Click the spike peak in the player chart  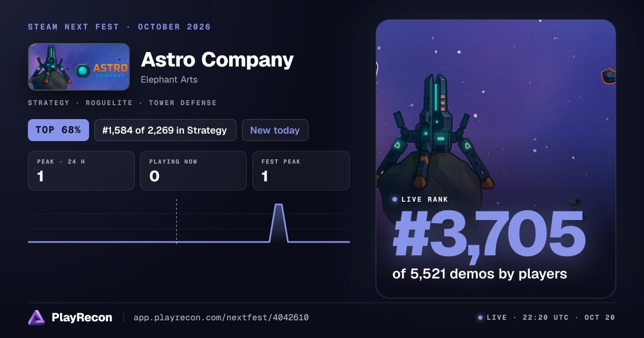tap(279, 205)
